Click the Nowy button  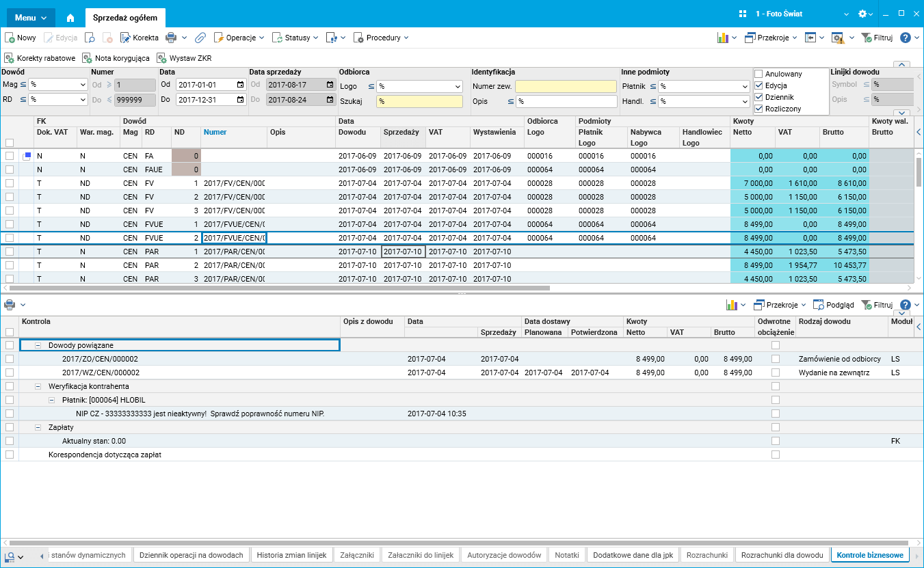21,38
